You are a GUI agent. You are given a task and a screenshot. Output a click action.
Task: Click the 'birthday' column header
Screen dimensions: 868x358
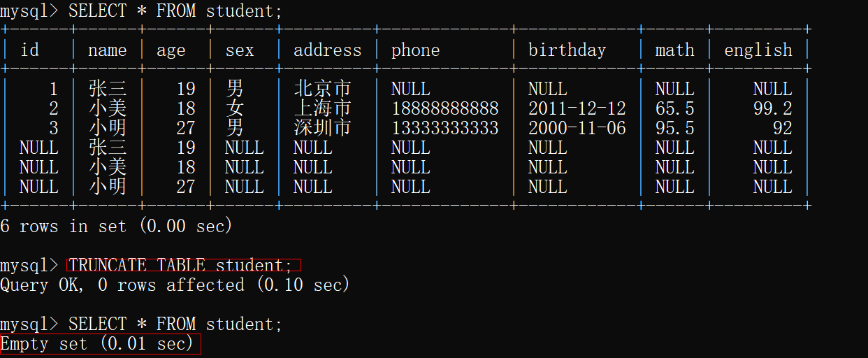pos(567,50)
